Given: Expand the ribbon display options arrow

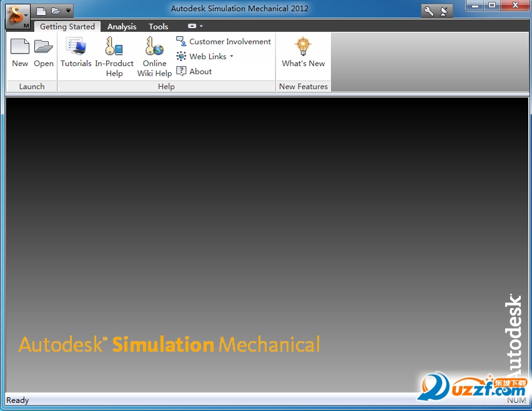Looking at the screenshot, I should [201, 26].
